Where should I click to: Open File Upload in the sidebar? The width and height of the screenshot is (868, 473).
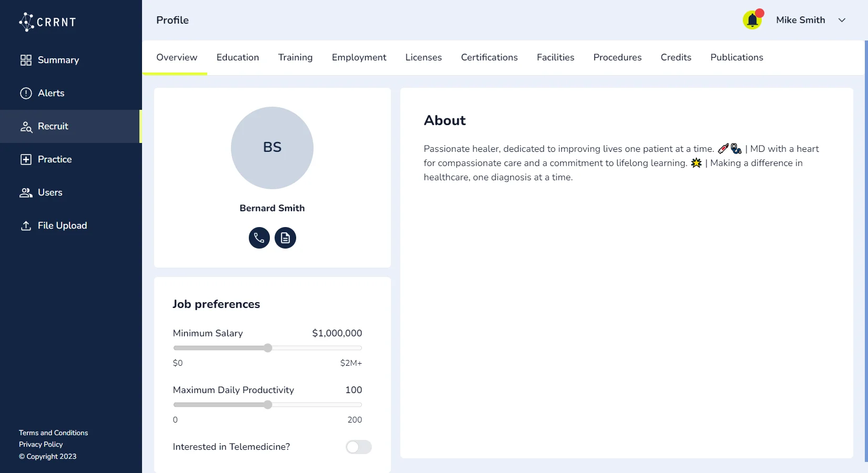coord(62,225)
